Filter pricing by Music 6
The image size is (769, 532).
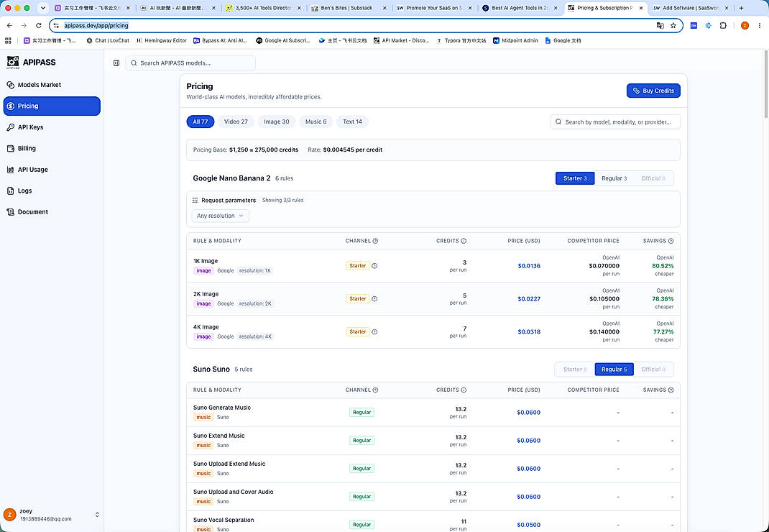(x=316, y=121)
